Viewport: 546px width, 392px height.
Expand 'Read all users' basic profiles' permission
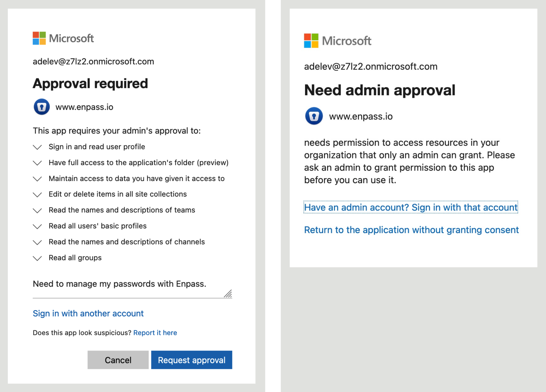(x=38, y=226)
